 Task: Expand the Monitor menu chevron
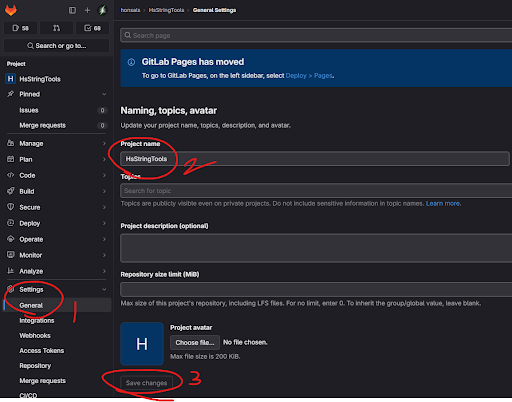(104, 255)
